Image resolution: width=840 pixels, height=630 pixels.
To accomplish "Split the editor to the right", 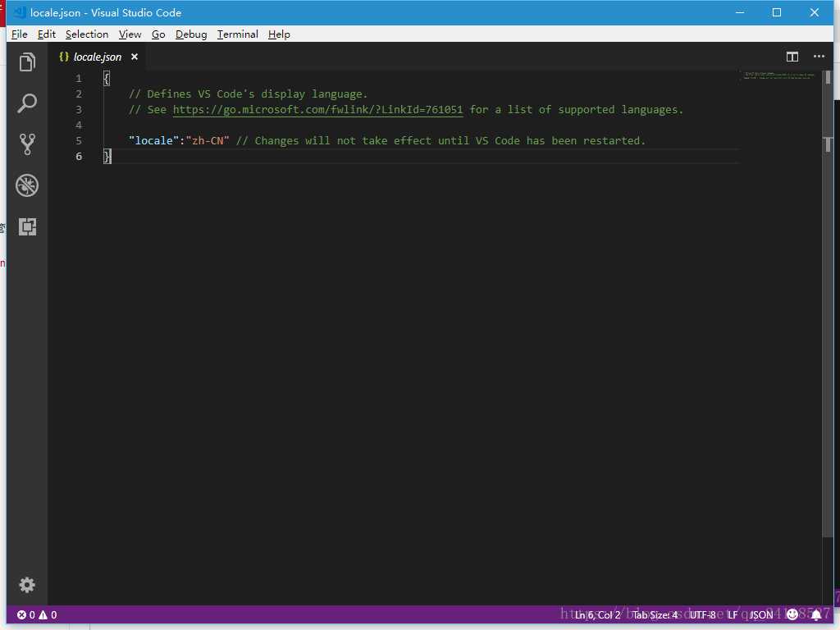I will 792,57.
